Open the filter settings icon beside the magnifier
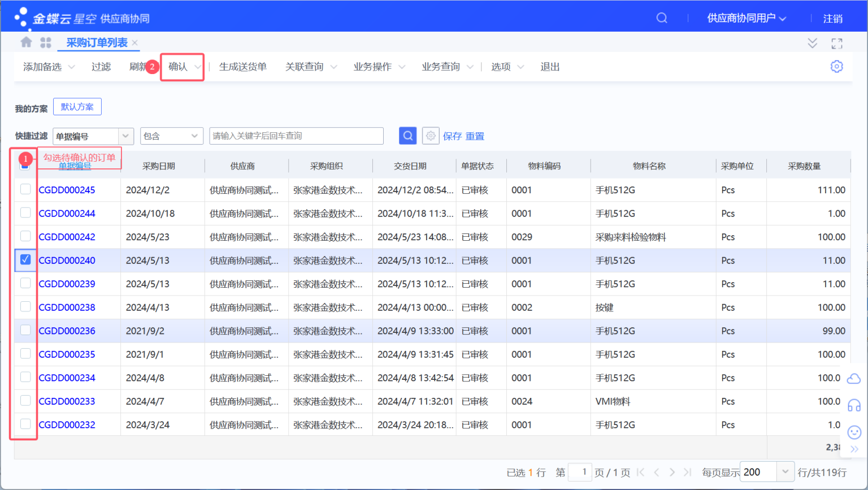Viewport: 868px width, 490px height. [431, 136]
